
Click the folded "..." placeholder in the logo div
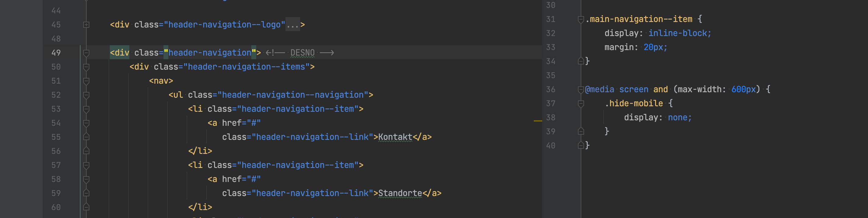point(292,25)
